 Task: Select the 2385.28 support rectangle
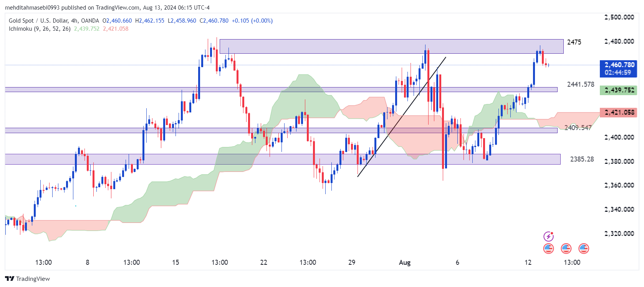click(283, 159)
